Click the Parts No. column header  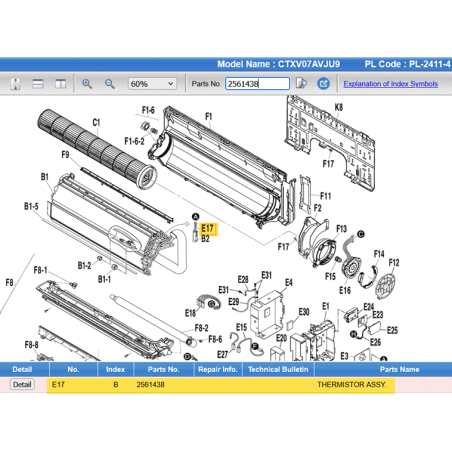coord(163,369)
